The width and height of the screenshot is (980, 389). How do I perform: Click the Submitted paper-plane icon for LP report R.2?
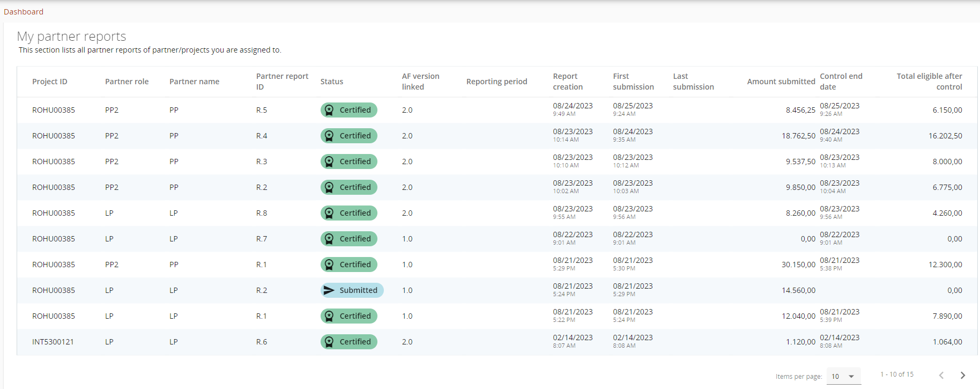tap(329, 291)
